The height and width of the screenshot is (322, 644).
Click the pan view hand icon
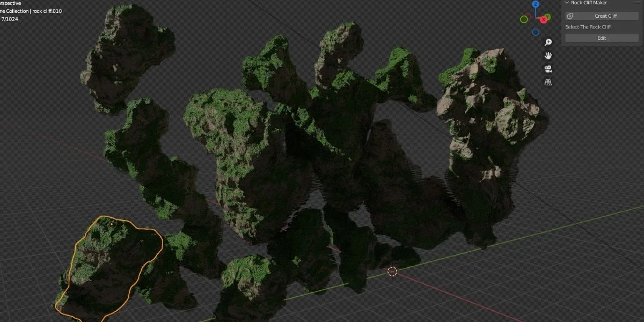548,55
